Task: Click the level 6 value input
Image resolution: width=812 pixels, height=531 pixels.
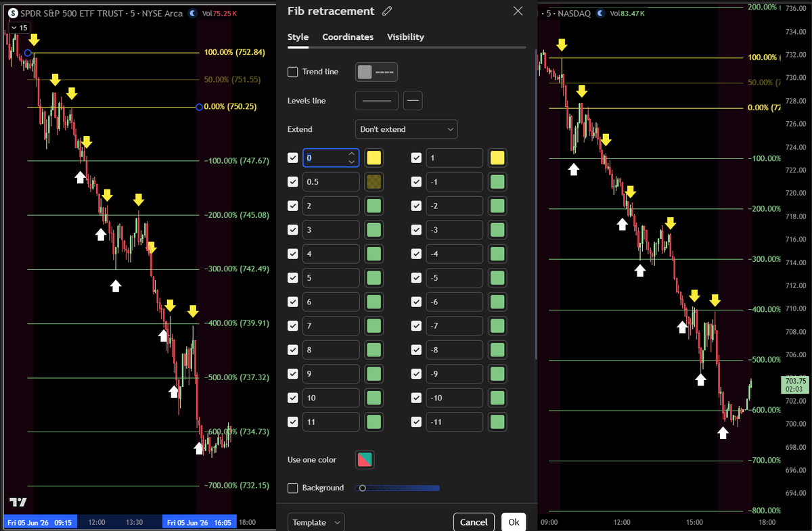Action: click(331, 302)
